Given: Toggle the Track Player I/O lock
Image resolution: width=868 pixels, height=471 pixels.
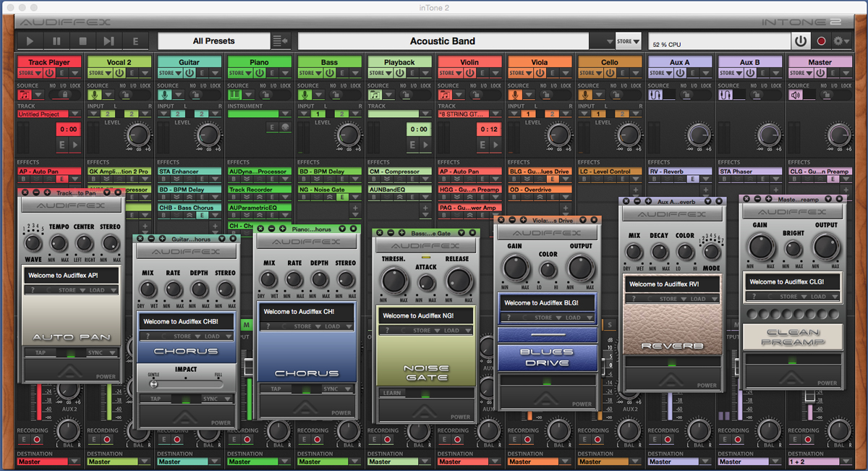Looking at the screenshot, I should 64,95.
